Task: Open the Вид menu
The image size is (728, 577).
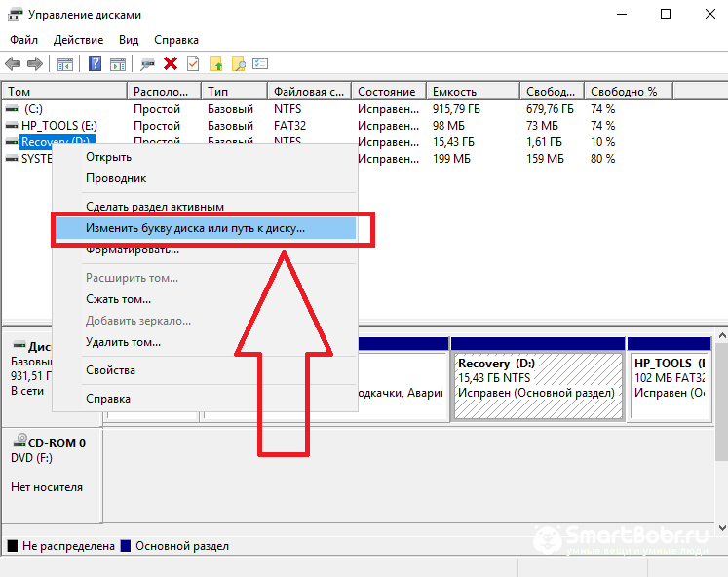Action: coord(129,40)
